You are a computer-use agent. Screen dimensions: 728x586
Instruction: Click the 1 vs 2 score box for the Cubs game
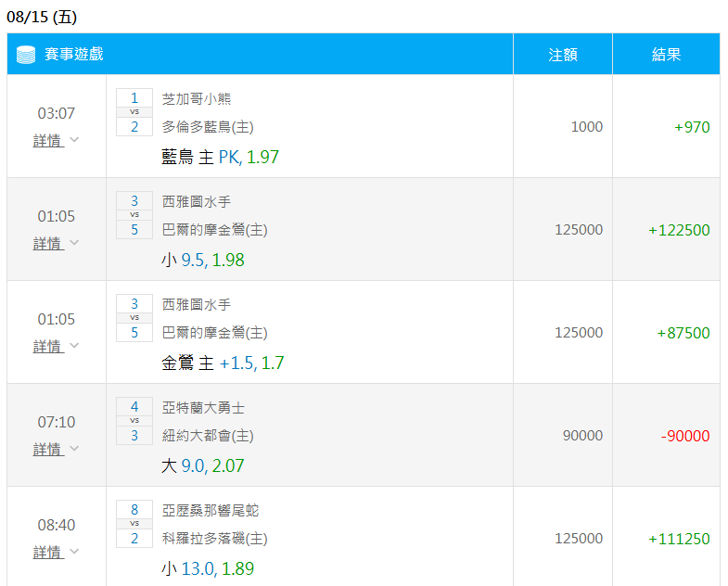click(x=134, y=112)
